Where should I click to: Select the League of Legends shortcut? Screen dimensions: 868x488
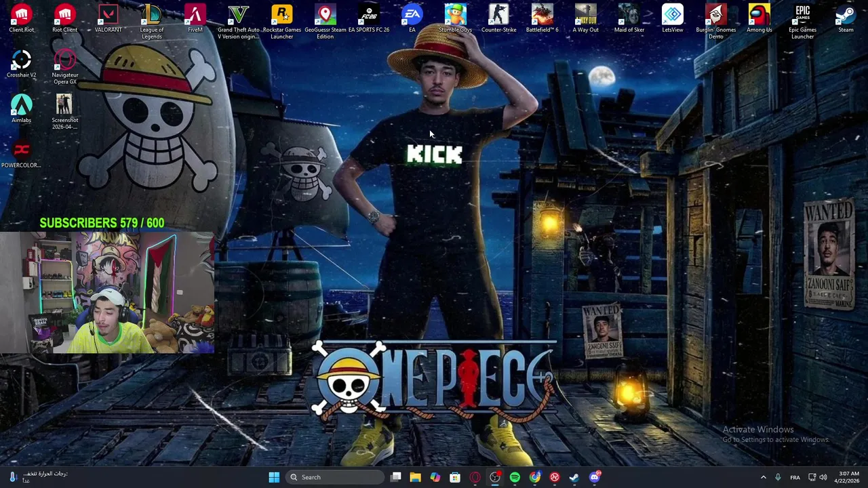click(x=151, y=22)
